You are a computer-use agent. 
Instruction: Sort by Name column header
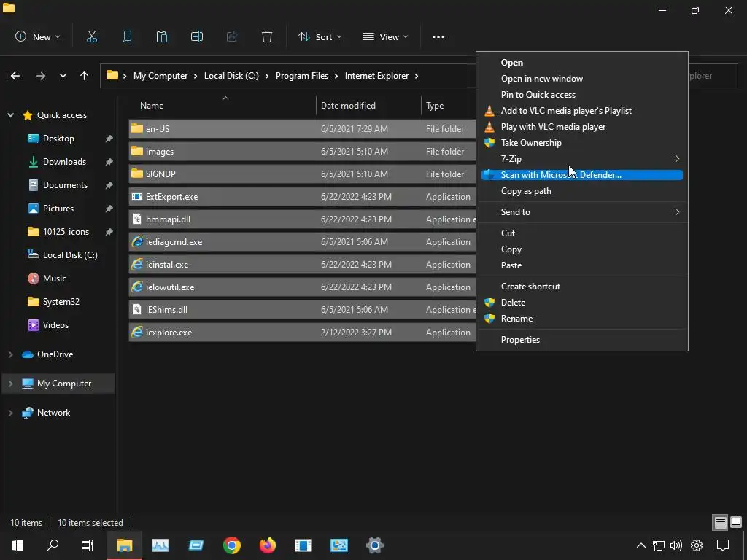[x=222, y=105]
